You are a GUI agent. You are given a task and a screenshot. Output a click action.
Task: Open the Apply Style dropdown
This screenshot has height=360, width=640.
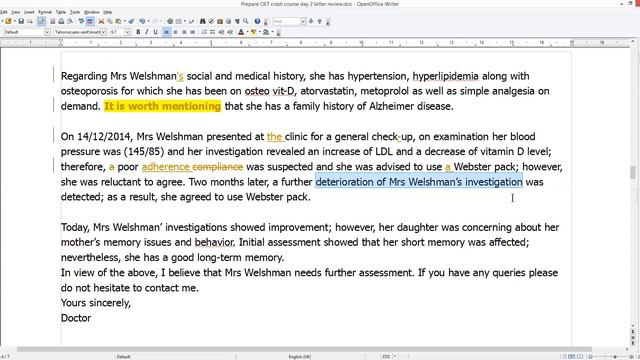(x=47, y=32)
